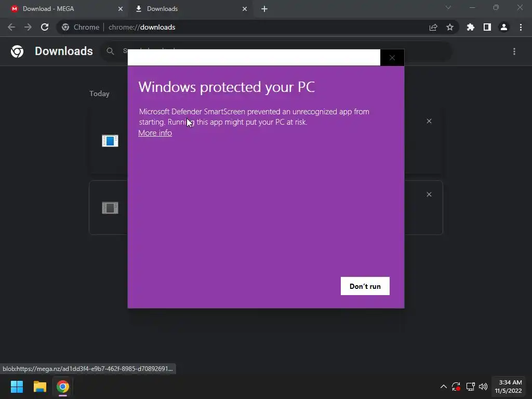Share this page icon
Screen dimensions: 532x399
point(433,27)
